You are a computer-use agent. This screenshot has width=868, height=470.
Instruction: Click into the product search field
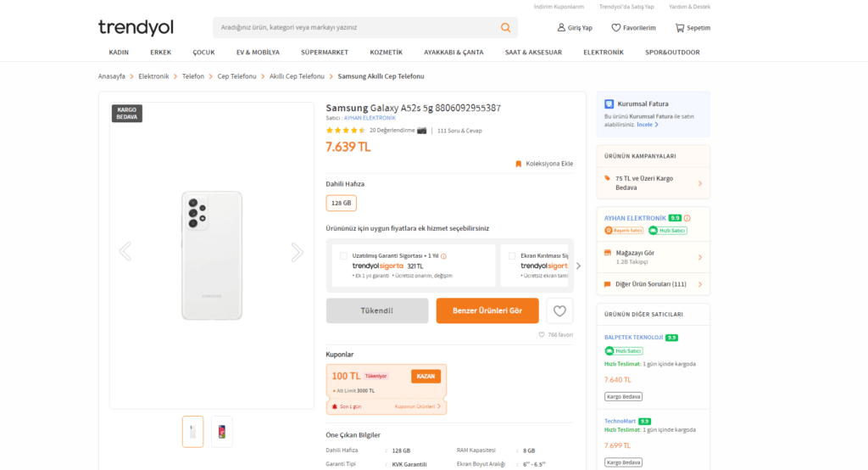tap(356, 28)
